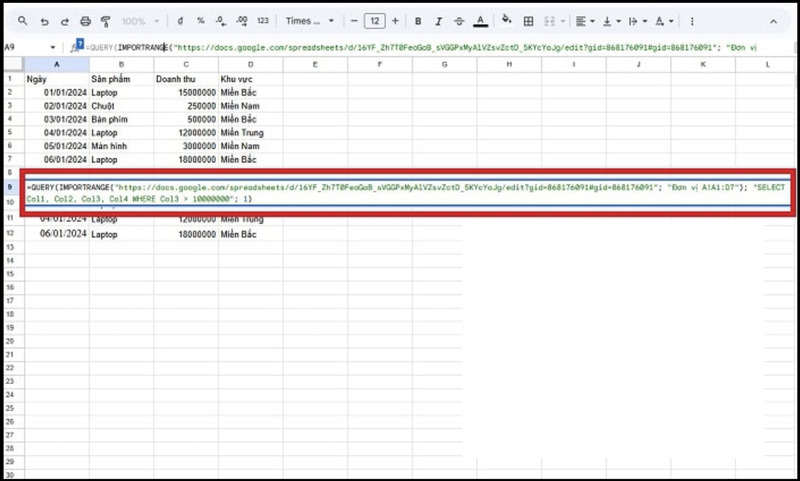Select the 18000000 cell in row 12
Screen dimensions: 800x481
[186, 234]
